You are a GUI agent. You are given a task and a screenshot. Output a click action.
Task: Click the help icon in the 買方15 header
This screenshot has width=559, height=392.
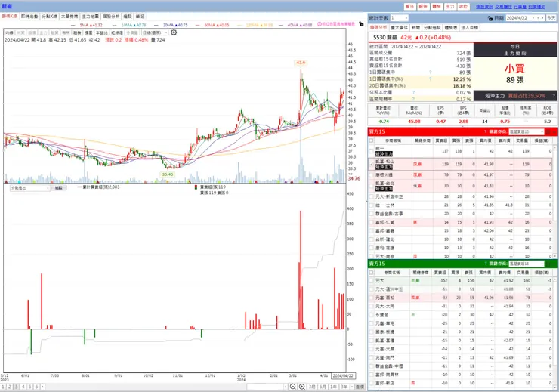point(485,132)
